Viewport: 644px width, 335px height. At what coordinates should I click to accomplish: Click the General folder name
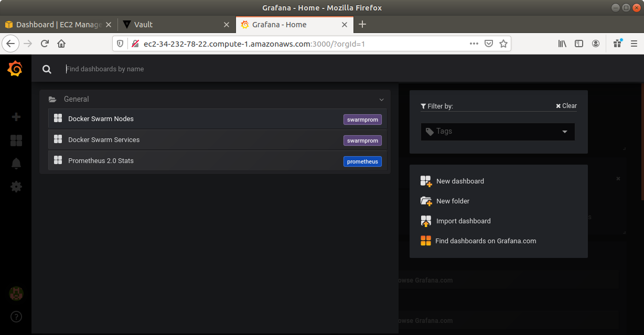coord(77,99)
